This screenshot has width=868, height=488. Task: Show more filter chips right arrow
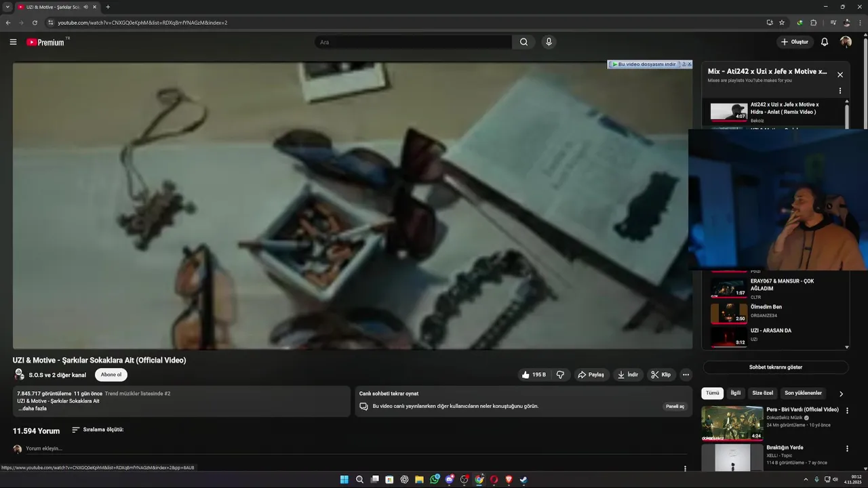click(841, 394)
